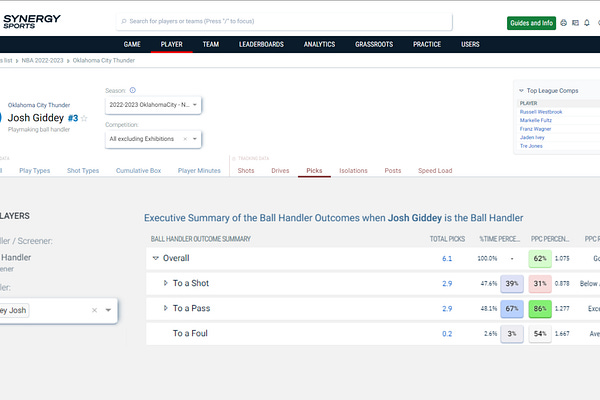The image size is (600, 400).
Task: Click search magnifier icon in search bar
Action: point(124,21)
